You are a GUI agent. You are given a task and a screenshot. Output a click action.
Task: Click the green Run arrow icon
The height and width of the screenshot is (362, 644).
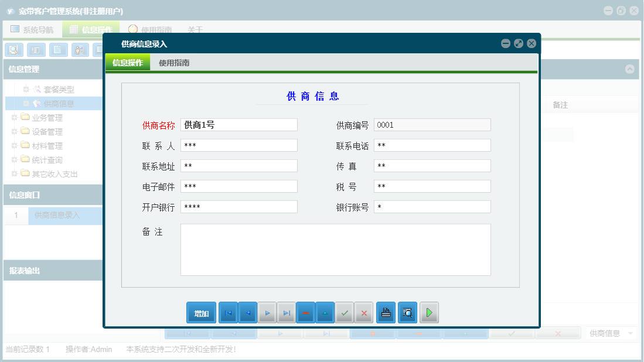tap(429, 312)
